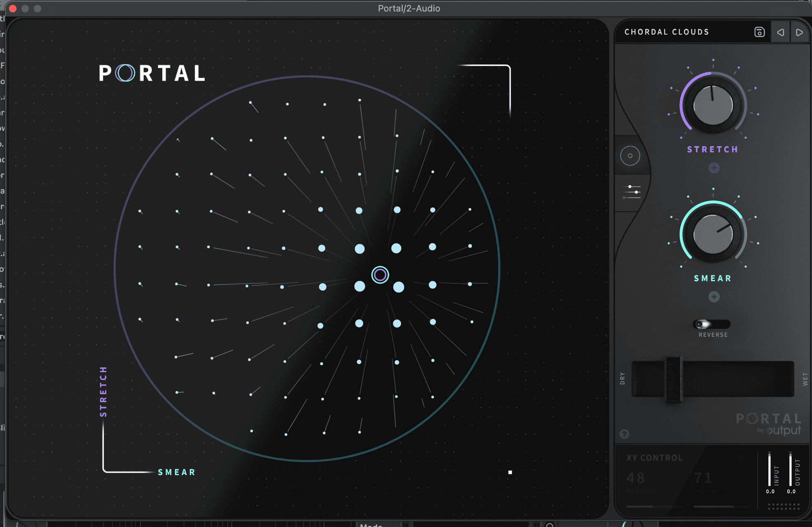Open the advanced controls sliders tab
812x527 pixels.
632,192
